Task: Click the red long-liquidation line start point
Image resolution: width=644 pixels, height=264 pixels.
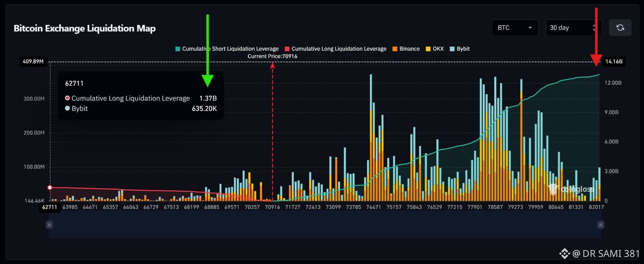Action: click(50, 188)
